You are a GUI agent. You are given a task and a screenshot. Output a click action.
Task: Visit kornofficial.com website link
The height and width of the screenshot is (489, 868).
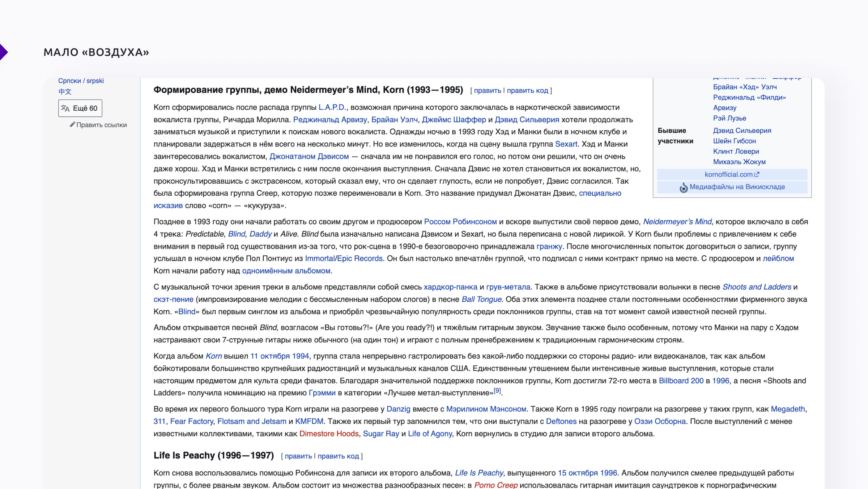coord(728,174)
